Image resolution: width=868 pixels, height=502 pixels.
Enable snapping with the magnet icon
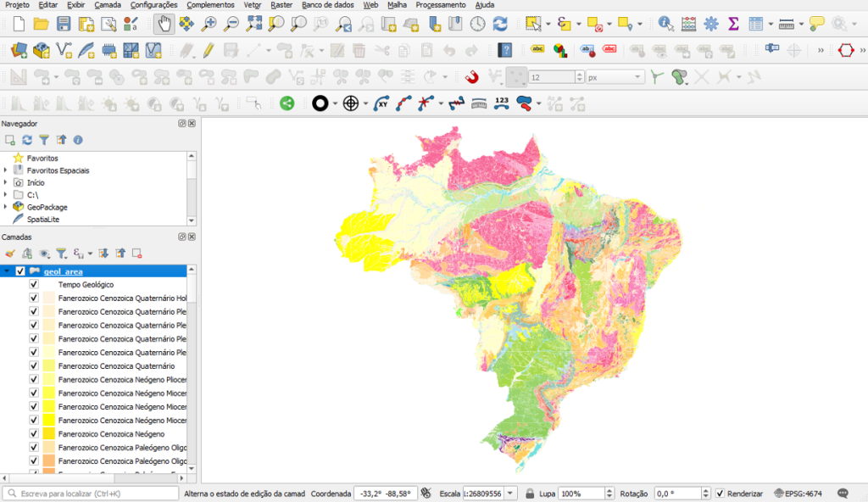point(473,77)
